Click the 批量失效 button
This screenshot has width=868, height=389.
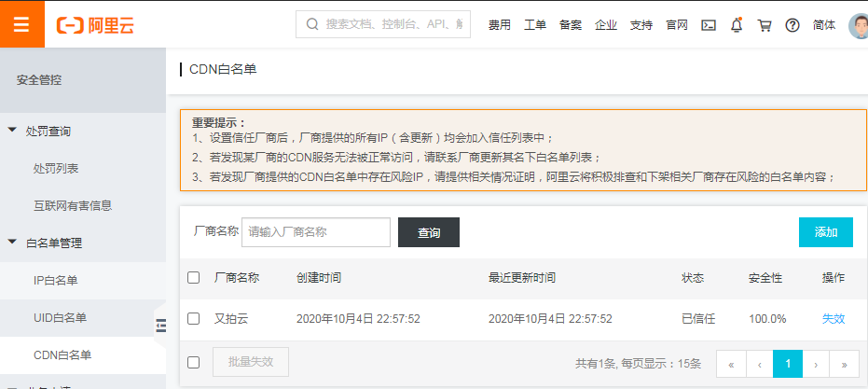(251, 362)
